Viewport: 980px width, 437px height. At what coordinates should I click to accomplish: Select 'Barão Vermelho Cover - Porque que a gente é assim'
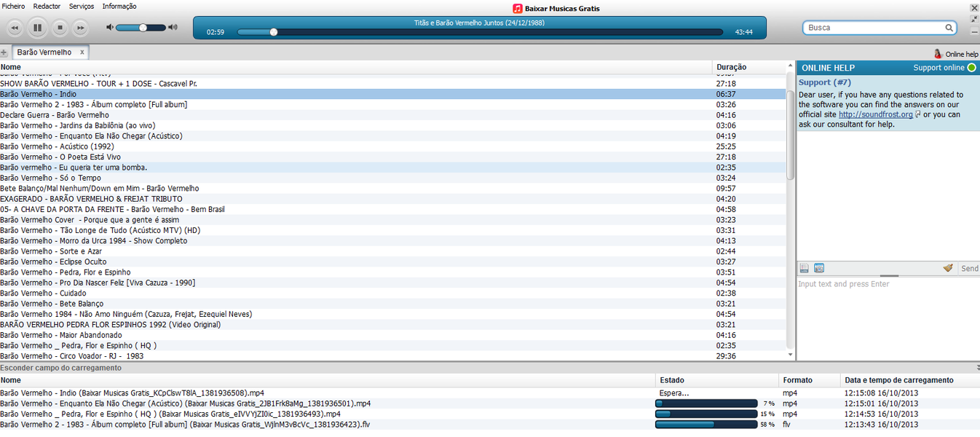point(392,220)
